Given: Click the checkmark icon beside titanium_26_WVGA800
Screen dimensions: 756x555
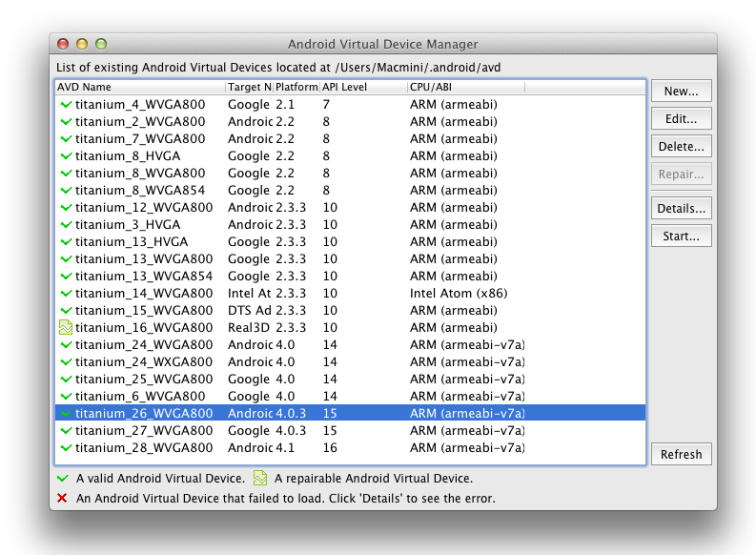Looking at the screenshot, I should 66,413.
